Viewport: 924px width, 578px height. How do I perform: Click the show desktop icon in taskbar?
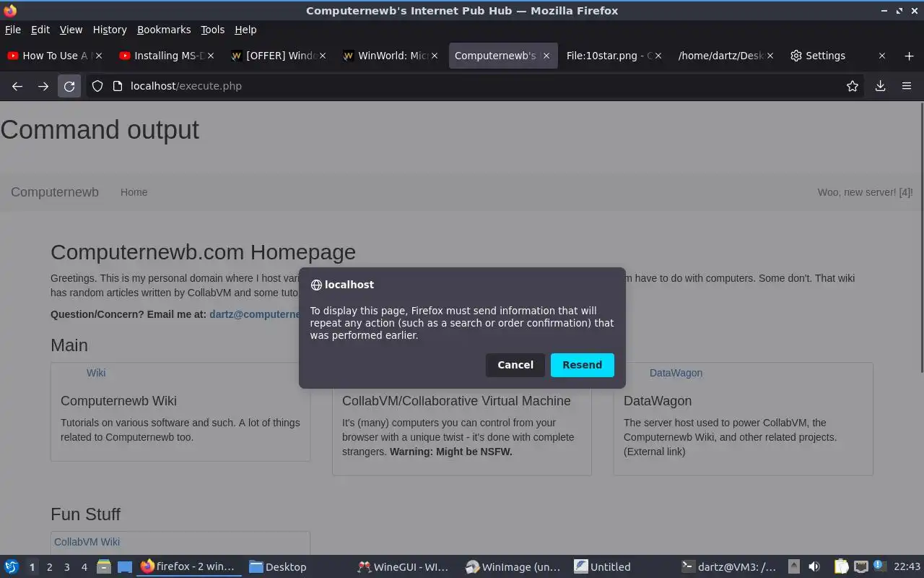[124, 566]
